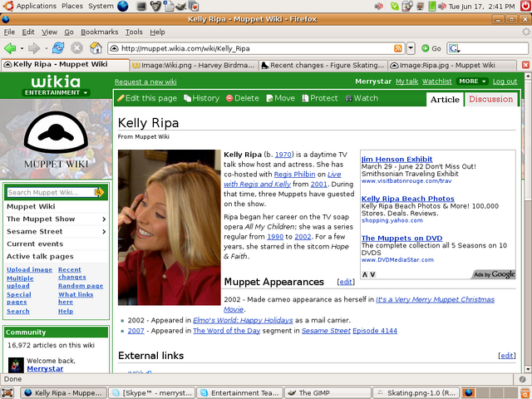The width and height of the screenshot is (532, 399).
Task: Click the Kelly Ripa photo thumbnail
Action: coord(170,227)
